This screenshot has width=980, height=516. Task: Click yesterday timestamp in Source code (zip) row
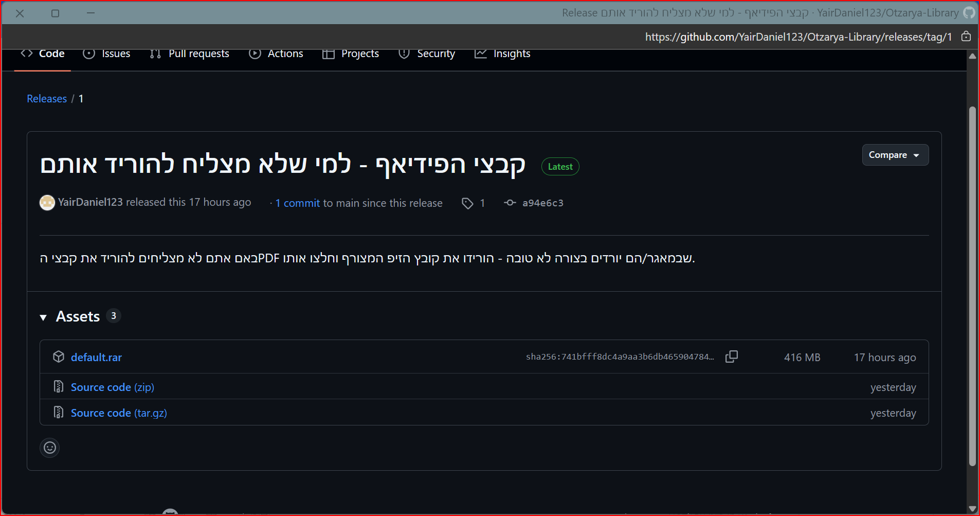point(893,387)
